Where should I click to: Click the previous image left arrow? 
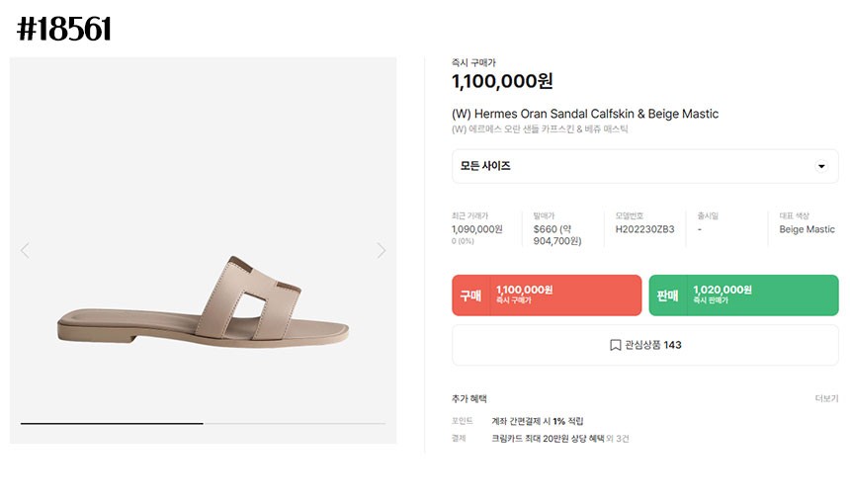25,251
